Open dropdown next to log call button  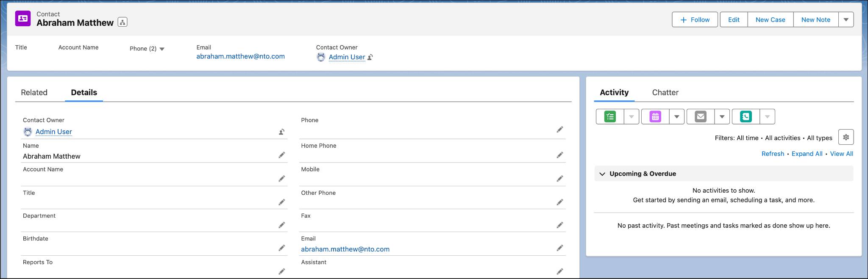point(768,116)
